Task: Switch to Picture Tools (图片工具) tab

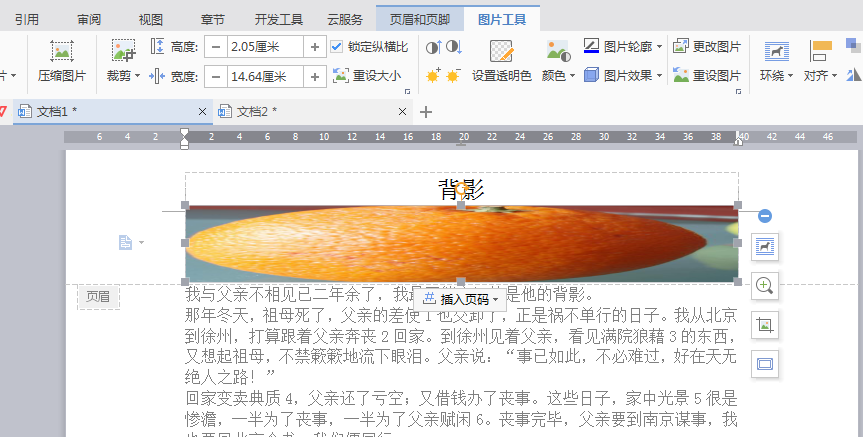Action: (x=502, y=20)
